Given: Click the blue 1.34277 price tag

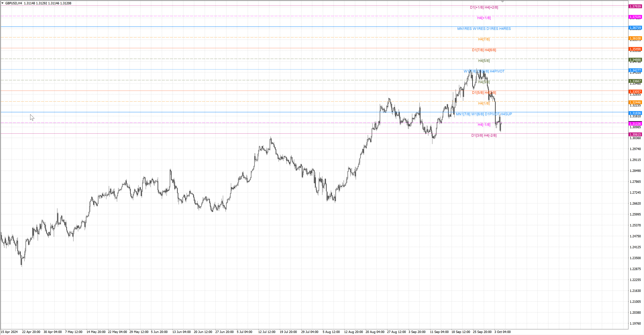Looking at the screenshot, I should tap(635, 70).
